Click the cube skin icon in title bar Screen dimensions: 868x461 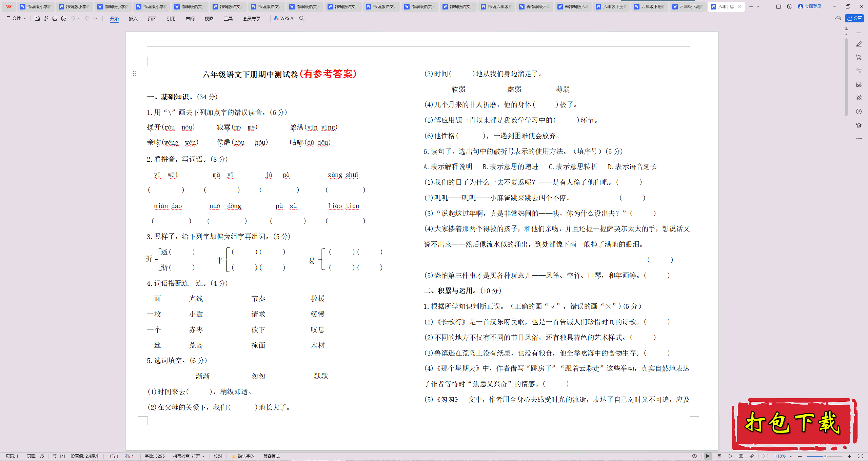[x=790, y=6]
